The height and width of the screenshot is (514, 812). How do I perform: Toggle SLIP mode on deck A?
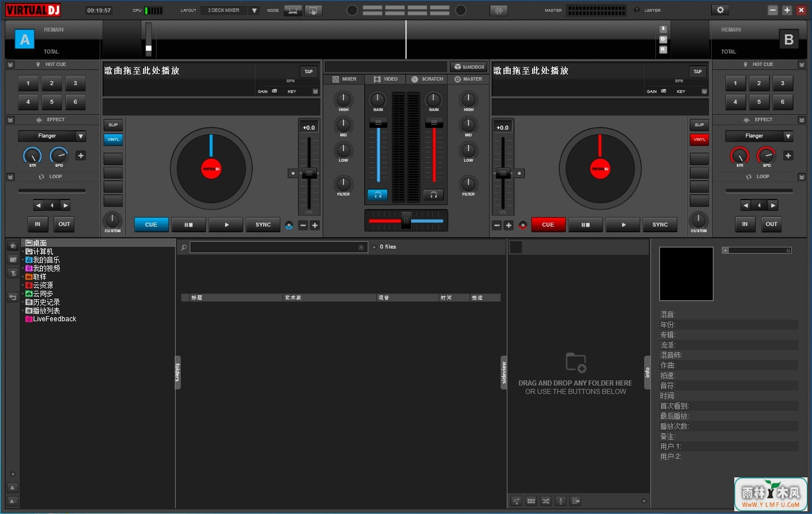(x=113, y=125)
